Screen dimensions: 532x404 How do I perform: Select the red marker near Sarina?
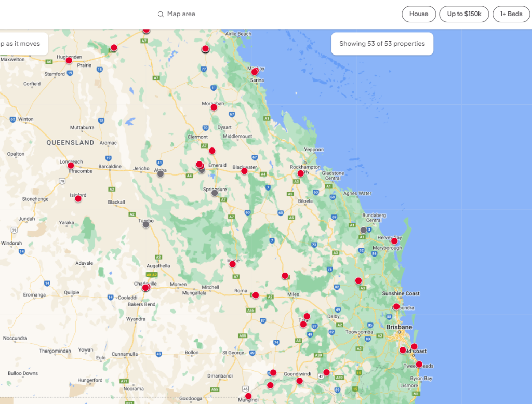click(x=255, y=72)
